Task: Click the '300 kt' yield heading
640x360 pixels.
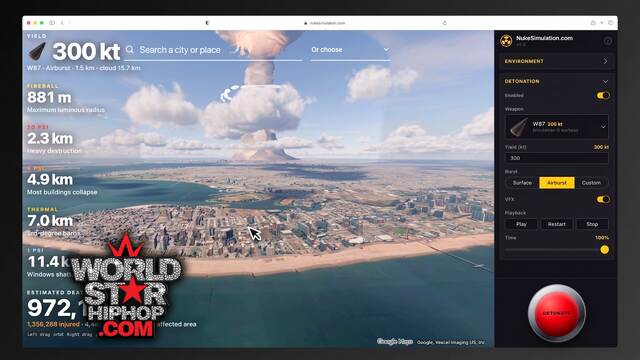Action: point(86,51)
